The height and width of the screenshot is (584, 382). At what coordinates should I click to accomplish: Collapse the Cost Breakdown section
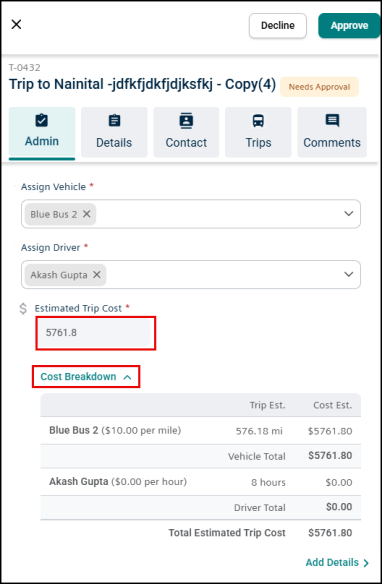tap(86, 377)
